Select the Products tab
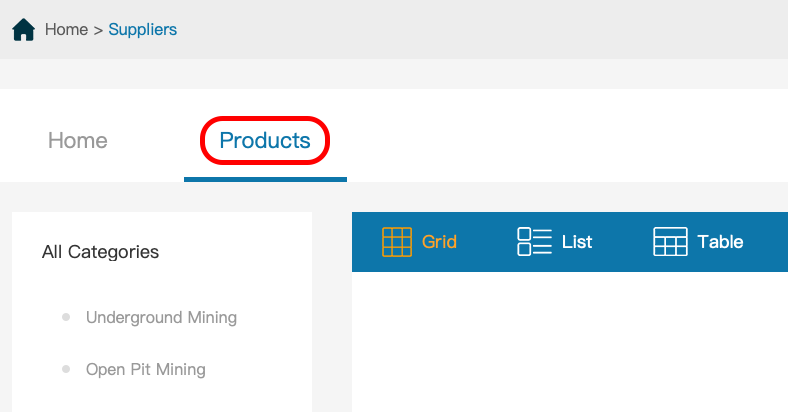 coord(265,140)
